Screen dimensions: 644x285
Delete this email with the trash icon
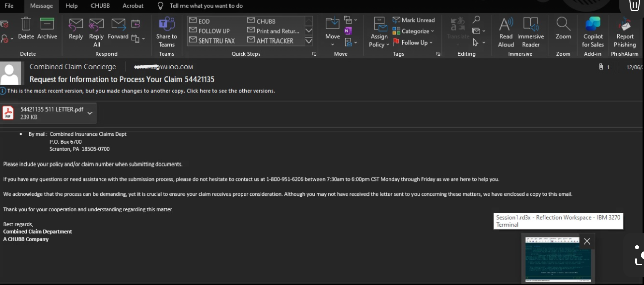26,28
